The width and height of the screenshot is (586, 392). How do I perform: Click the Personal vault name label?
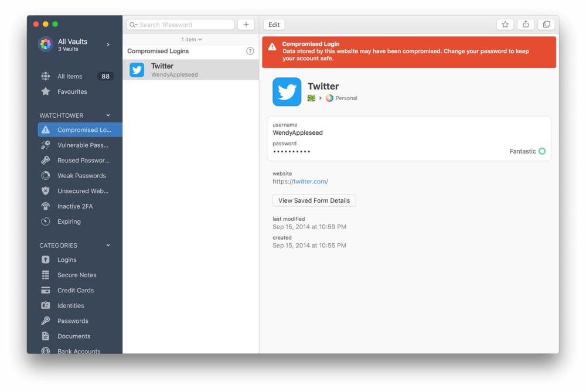346,98
